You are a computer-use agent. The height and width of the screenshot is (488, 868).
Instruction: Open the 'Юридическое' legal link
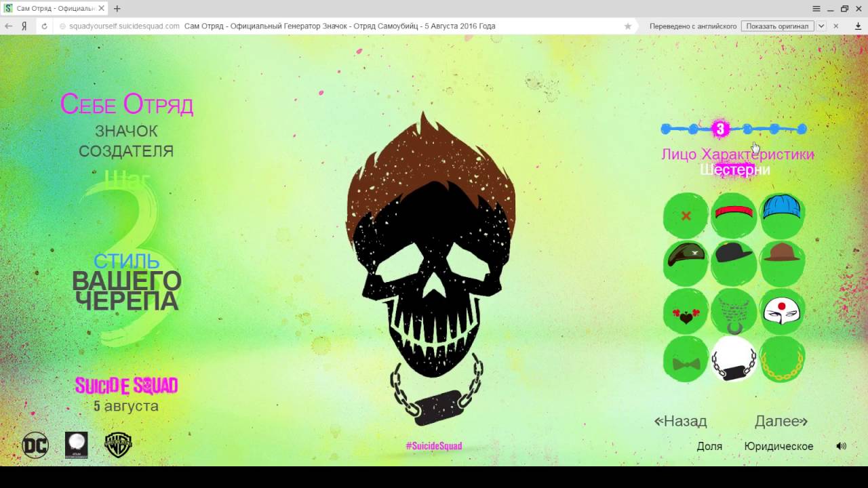pyautogui.click(x=778, y=446)
